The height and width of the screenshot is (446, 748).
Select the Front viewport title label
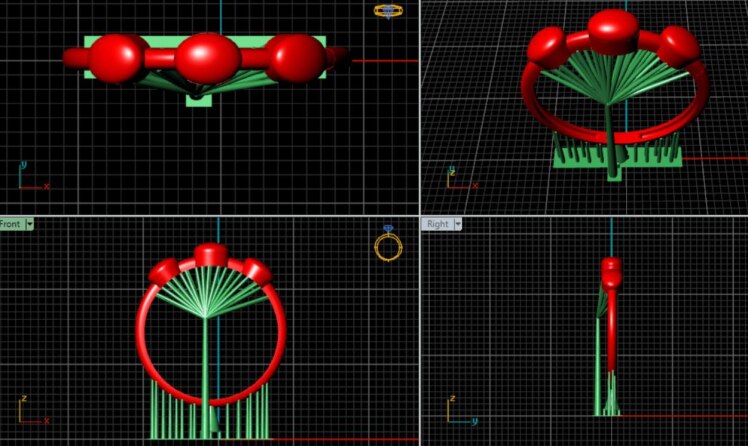pyautogui.click(x=10, y=224)
